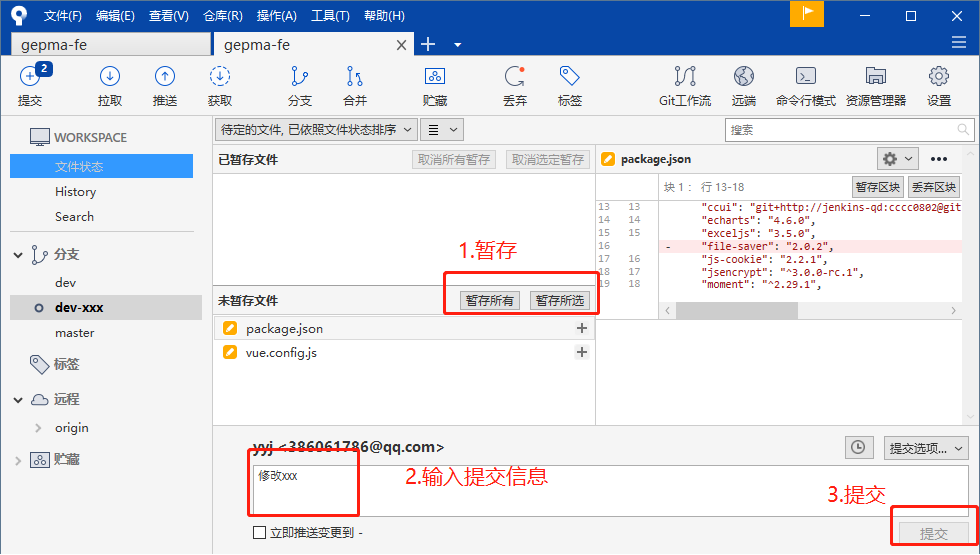Click the search magnifier icon
This screenshot has height=555, width=980.
963,129
